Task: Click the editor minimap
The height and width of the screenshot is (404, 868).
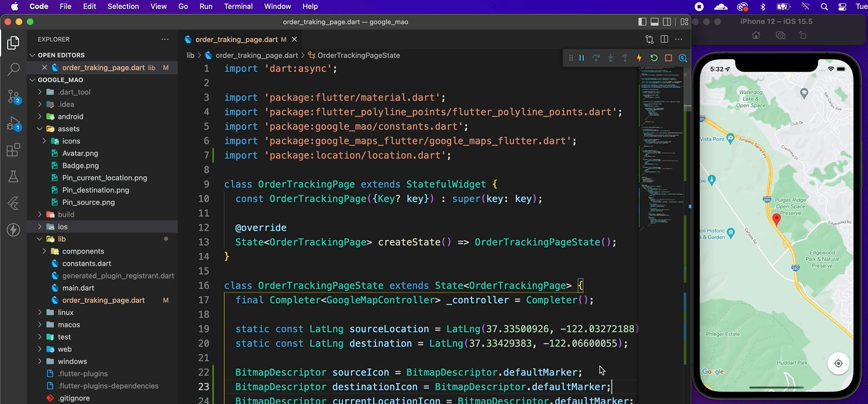Action: tap(661, 139)
